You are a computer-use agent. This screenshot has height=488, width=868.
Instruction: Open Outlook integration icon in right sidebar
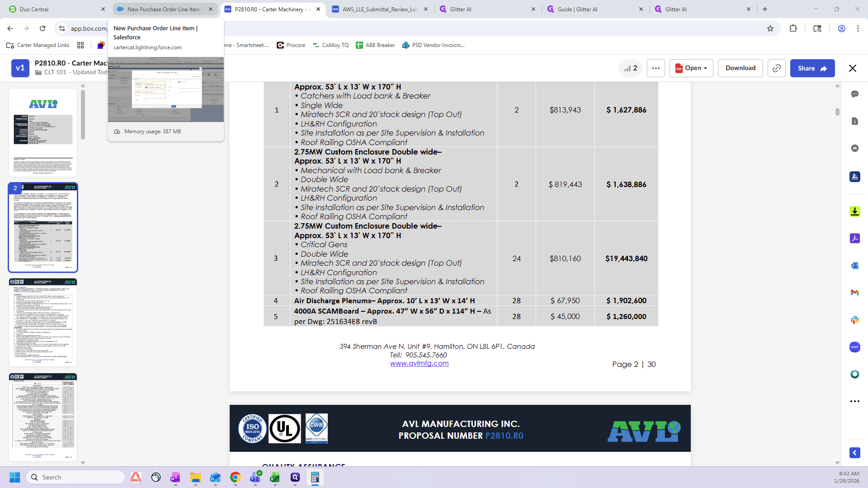[x=854, y=266]
